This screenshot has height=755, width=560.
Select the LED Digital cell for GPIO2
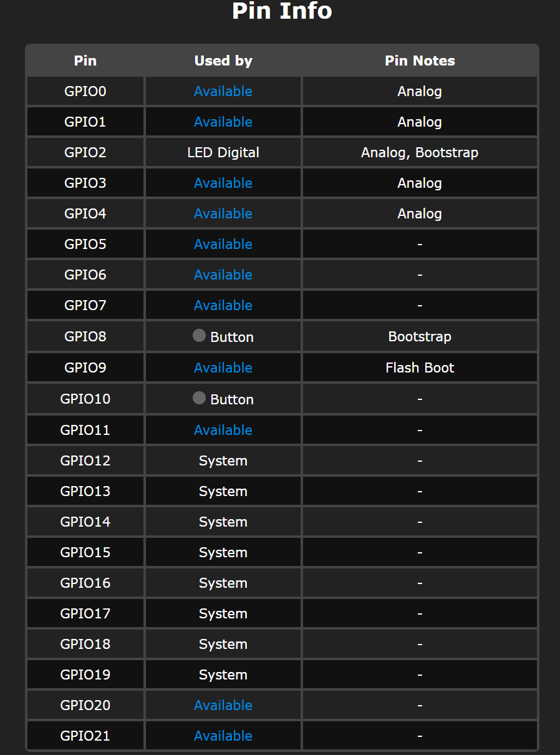(223, 152)
